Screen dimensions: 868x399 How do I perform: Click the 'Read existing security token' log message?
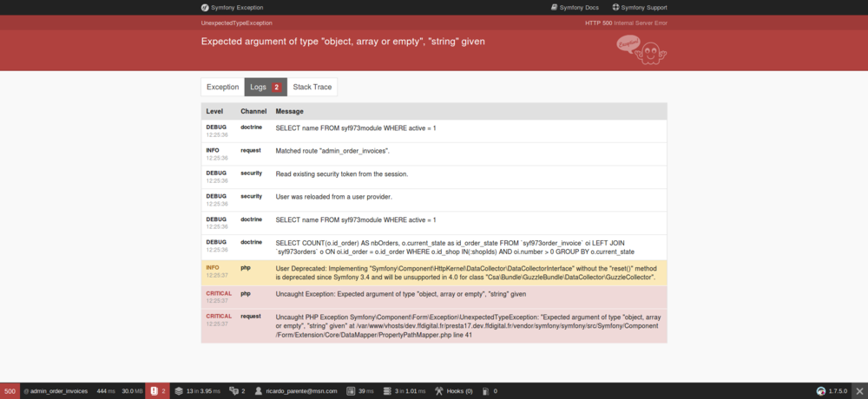click(341, 173)
